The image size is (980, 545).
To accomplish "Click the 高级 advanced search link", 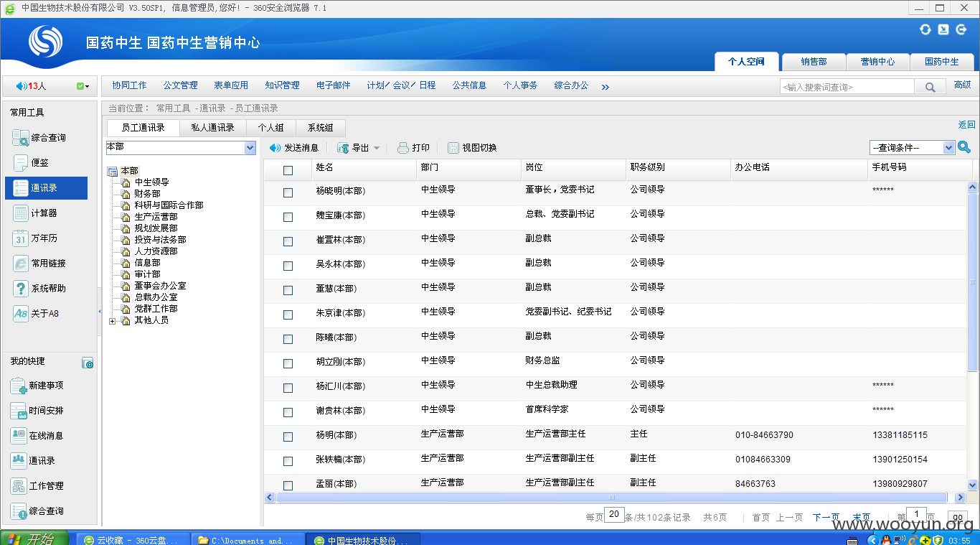I will tap(962, 85).
